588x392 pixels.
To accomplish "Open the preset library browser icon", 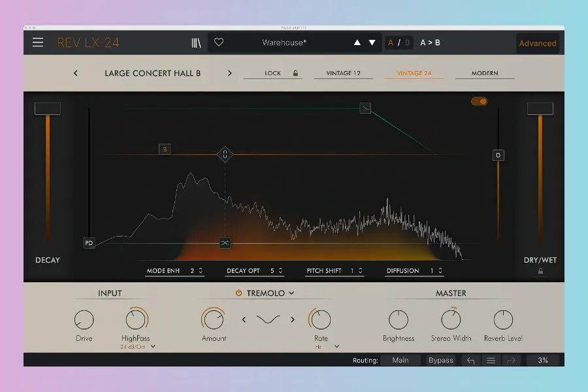I will pyautogui.click(x=196, y=42).
